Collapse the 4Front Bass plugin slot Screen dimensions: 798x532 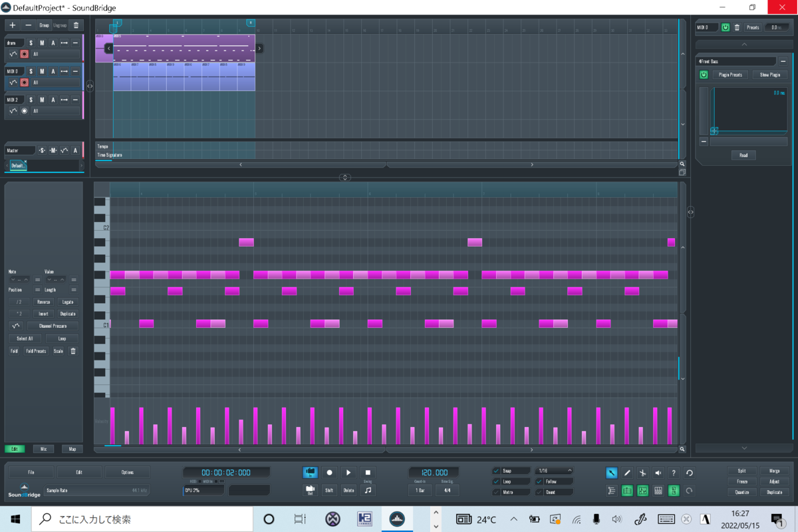point(783,61)
